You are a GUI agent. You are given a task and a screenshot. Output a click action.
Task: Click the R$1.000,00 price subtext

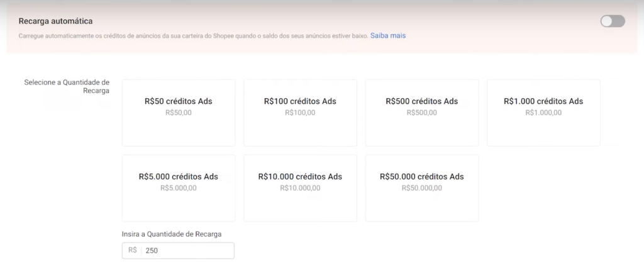[543, 113]
